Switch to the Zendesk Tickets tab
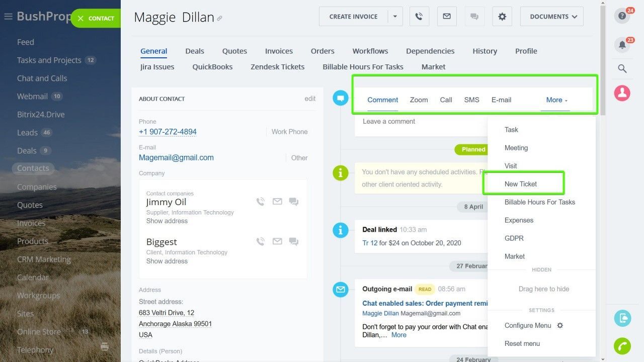The width and height of the screenshot is (644, 362). pos(277,67)
